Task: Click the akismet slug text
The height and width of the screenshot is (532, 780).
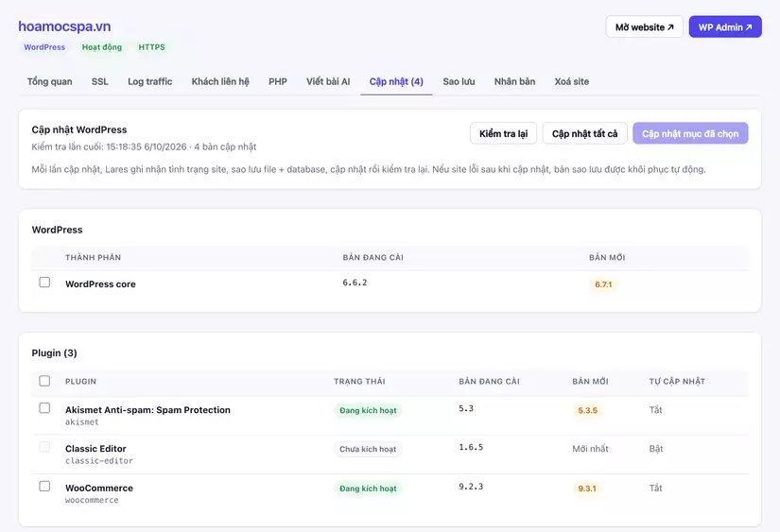Action: coord(81,422)
